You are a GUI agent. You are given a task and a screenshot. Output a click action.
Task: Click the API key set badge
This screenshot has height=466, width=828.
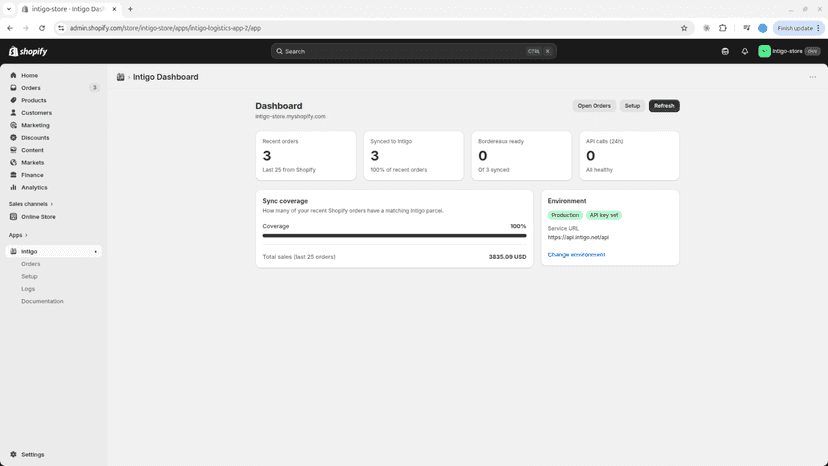604,215
